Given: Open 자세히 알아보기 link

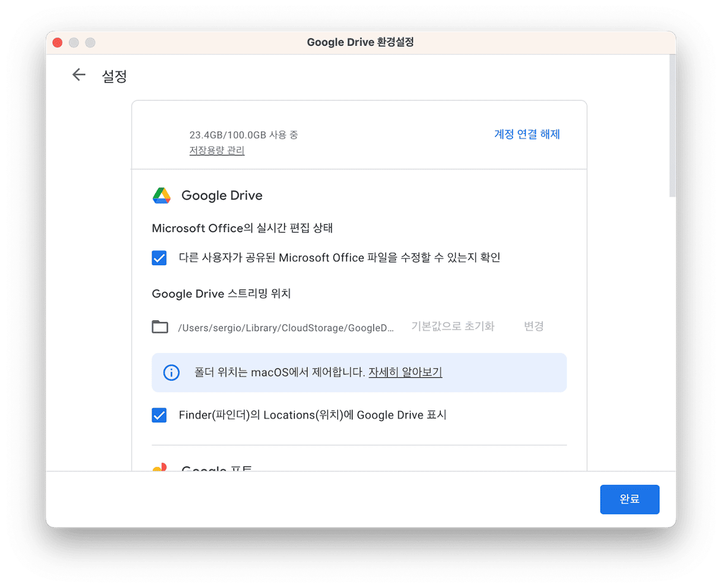Looking at the screenshot, I should [406, 373].
